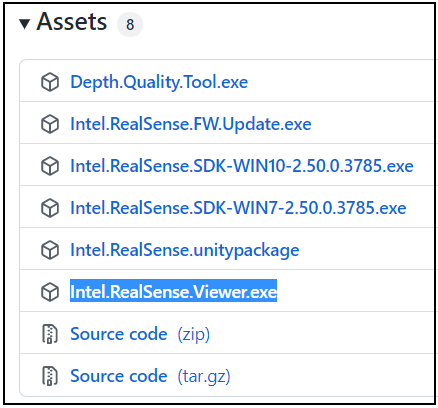Click the assets count badge 8
This screenshot has height=408, width=438.
pyautogui.click(x=130, y=24)
